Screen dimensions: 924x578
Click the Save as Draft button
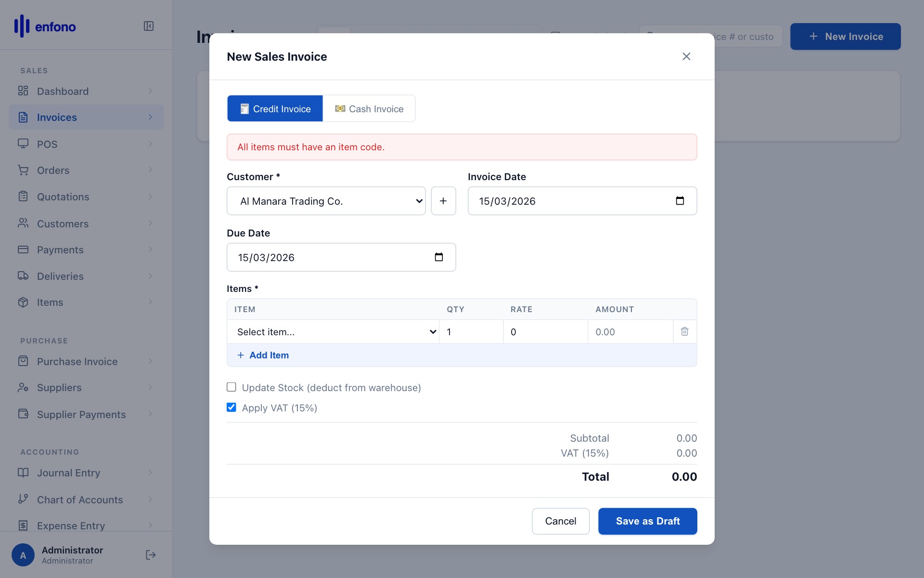point(647,521)
